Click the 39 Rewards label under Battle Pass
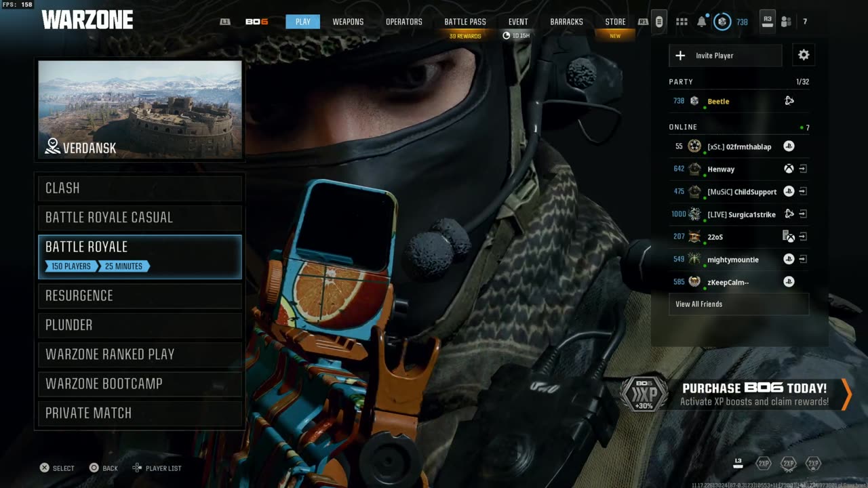868x488 pixels. pos(465,36)
